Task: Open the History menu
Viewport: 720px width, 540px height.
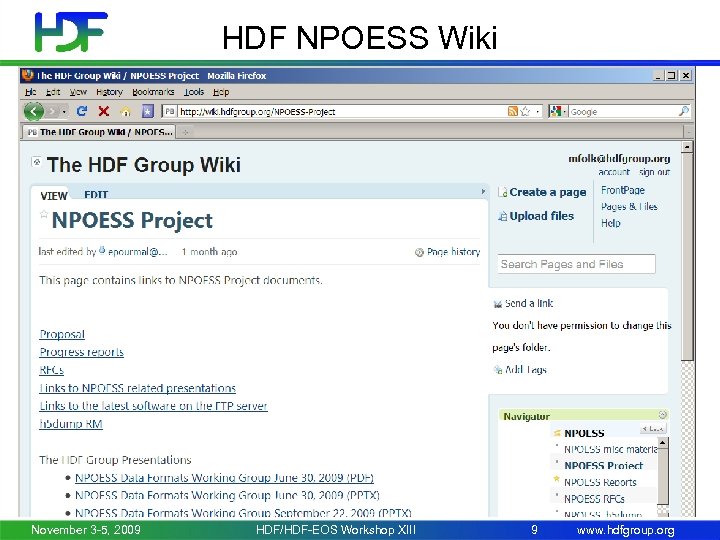Action: click(x=109, y=92)
